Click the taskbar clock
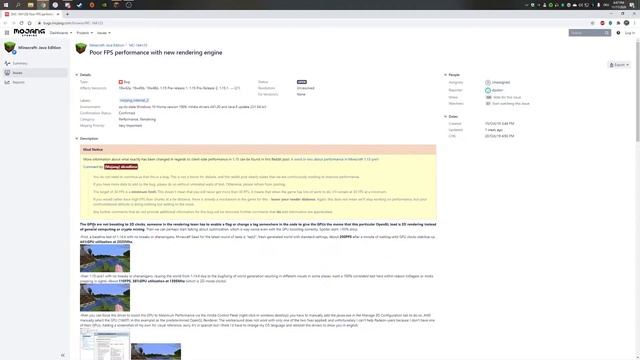This screenshot has width=640, height=360. (x=619, y=5)
